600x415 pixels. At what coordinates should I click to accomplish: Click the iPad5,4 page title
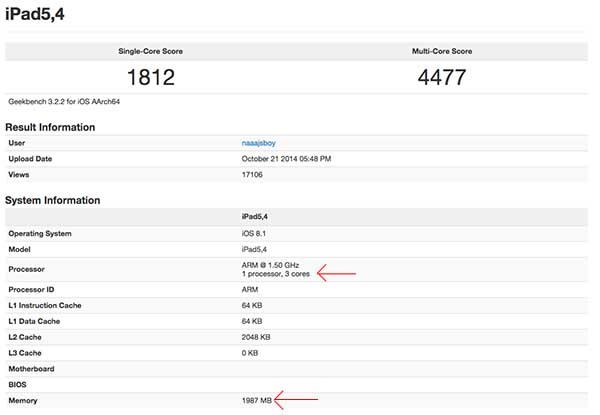point(35,15)
